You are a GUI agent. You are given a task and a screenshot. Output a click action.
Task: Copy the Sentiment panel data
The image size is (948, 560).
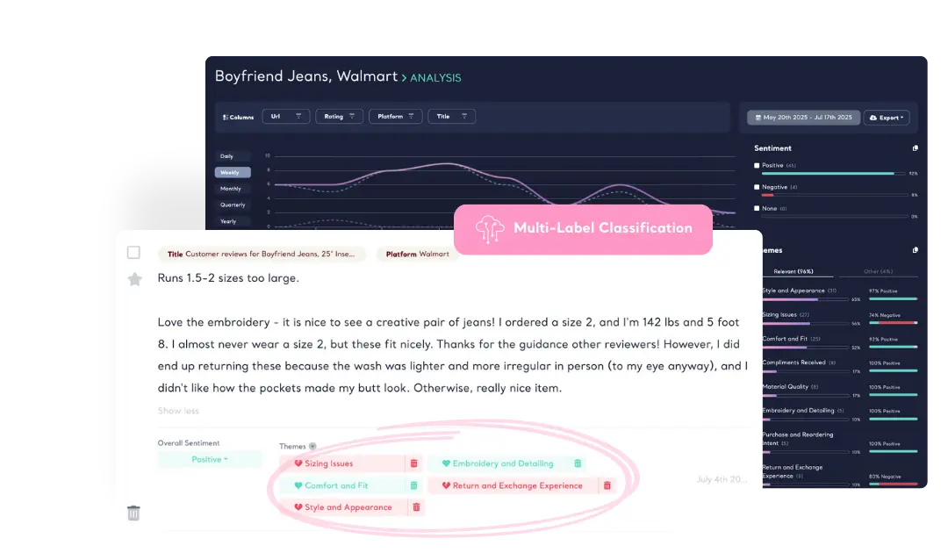coord(915,148)
